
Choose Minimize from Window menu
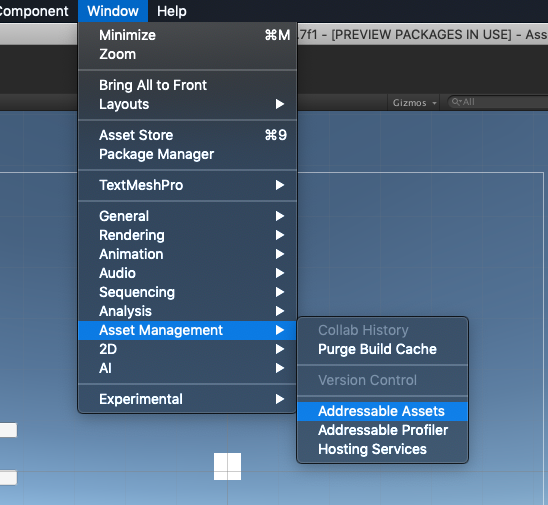(187, 35)
